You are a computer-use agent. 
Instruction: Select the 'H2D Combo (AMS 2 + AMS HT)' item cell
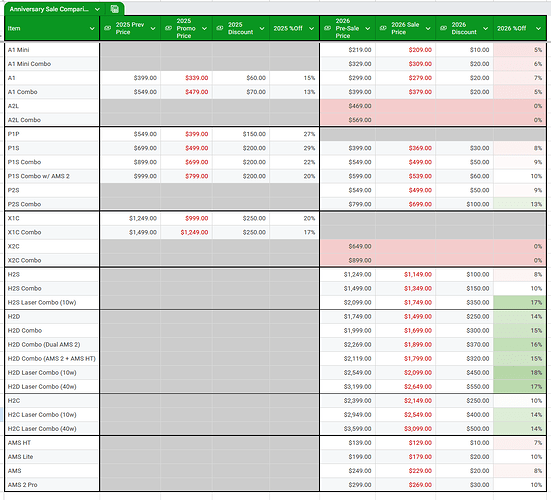[52, 359]
